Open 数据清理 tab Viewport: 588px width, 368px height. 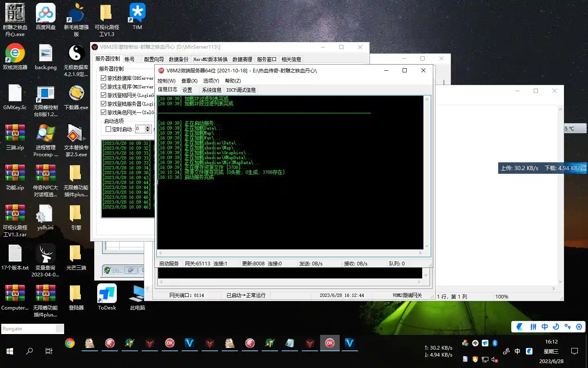(242, 59)
